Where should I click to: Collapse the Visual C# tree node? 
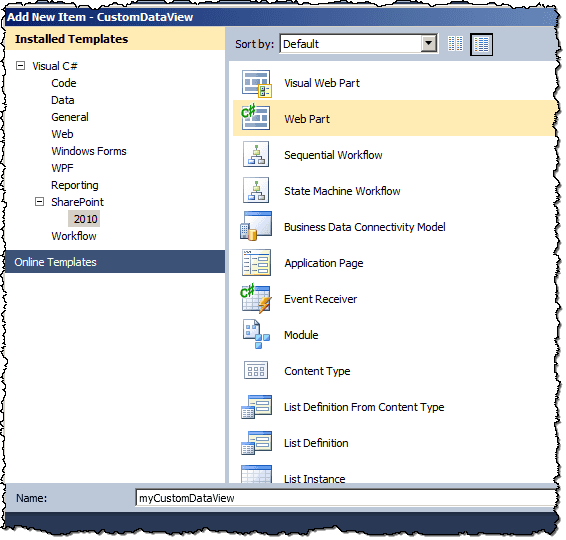pos(21,66)
